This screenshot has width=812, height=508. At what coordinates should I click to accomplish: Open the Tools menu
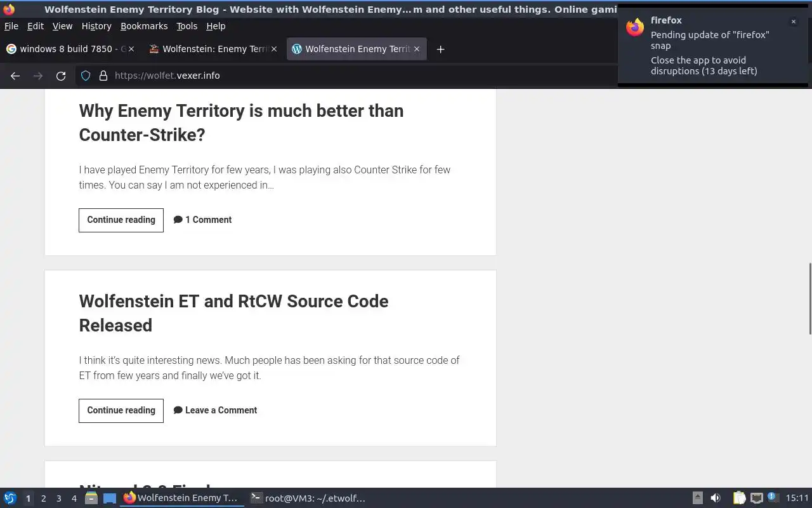point(187,26)
